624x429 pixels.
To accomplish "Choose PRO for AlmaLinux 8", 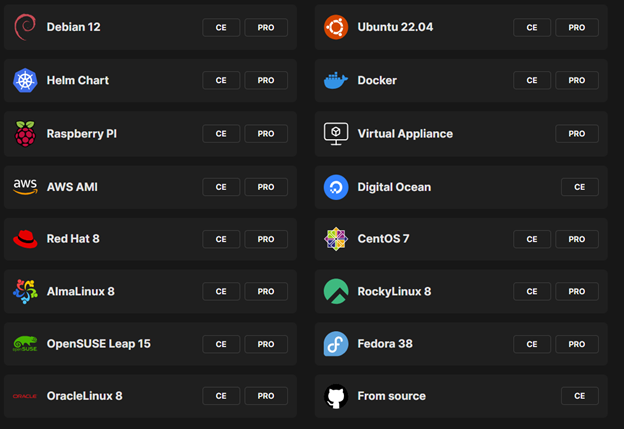I will coord(266,291).
